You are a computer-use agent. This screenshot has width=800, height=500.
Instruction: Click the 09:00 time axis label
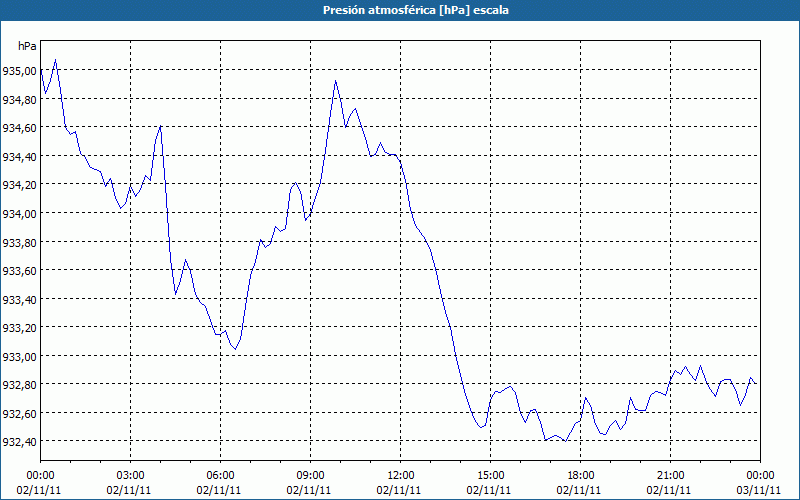pos(310,476)
